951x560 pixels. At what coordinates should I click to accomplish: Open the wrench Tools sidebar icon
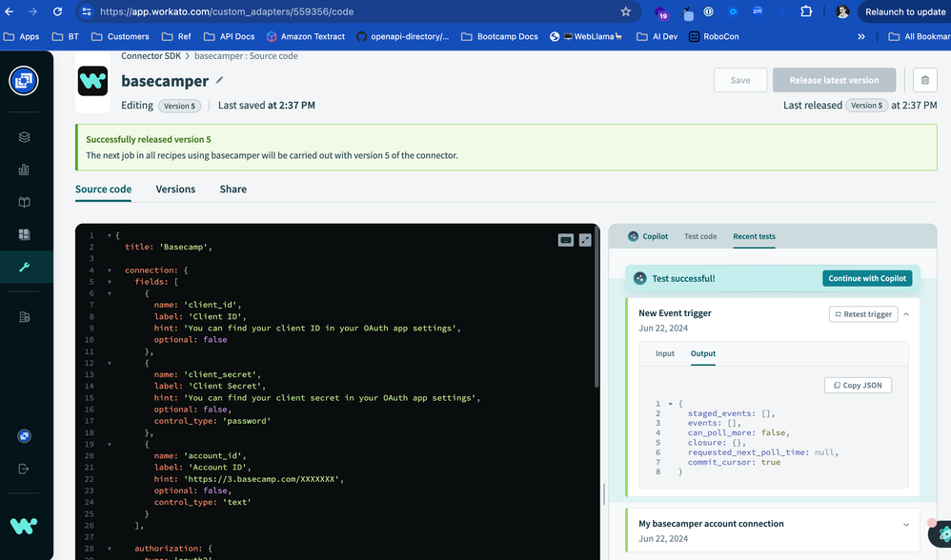point(25,267)
